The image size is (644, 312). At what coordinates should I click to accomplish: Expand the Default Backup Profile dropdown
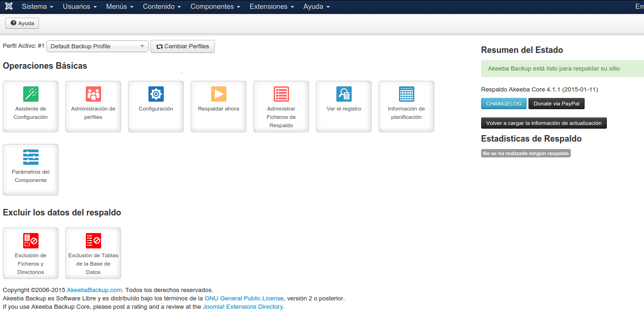97,46
